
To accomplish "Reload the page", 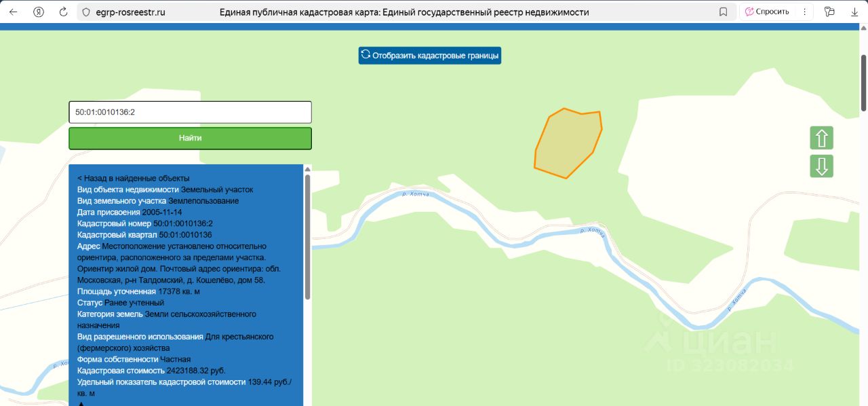I will point(64,12).
